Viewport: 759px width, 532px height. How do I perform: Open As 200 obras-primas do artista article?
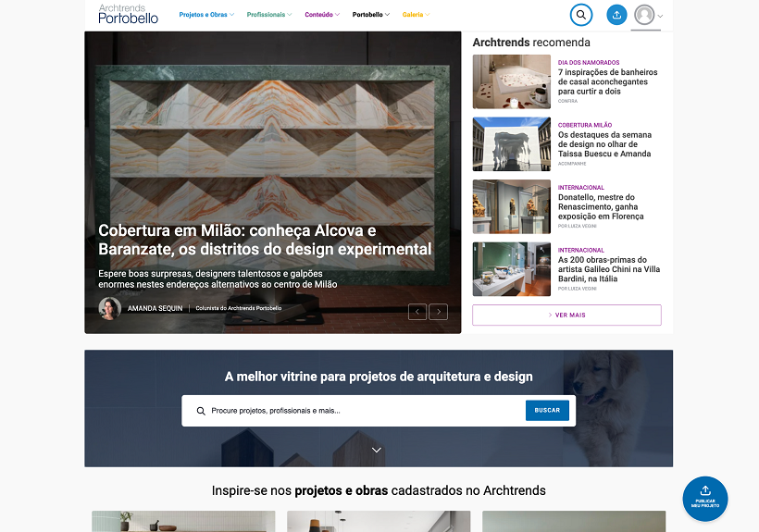609,269
